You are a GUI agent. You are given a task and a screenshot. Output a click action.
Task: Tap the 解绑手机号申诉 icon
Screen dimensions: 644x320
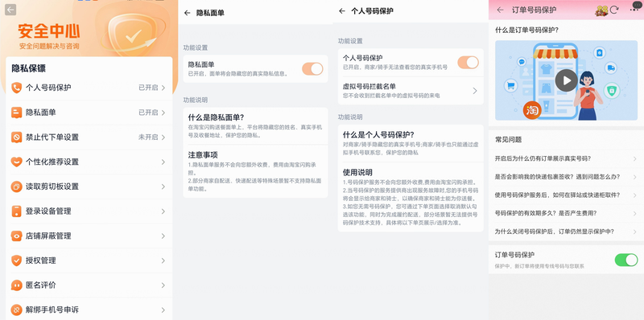click(x=16, y=310)
